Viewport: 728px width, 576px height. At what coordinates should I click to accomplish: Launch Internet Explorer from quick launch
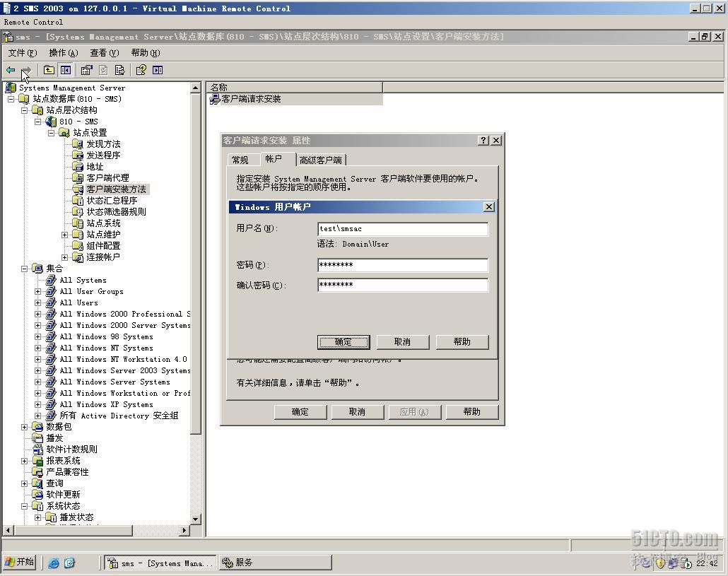pyautogui.click(x=54, y=563)
